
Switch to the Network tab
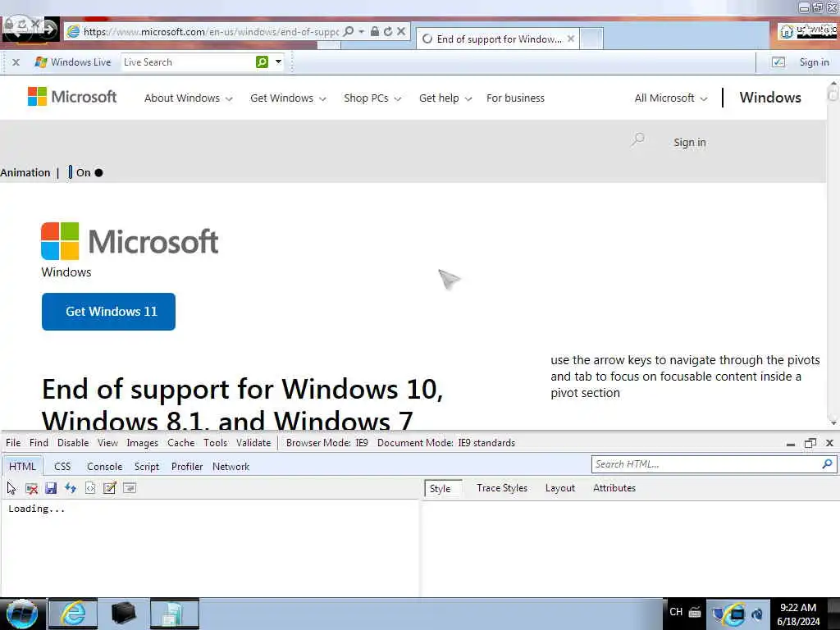(x=231, y=467)
